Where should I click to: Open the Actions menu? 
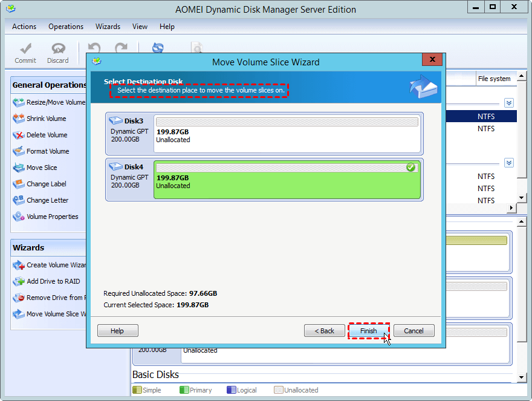click(24, 27)
